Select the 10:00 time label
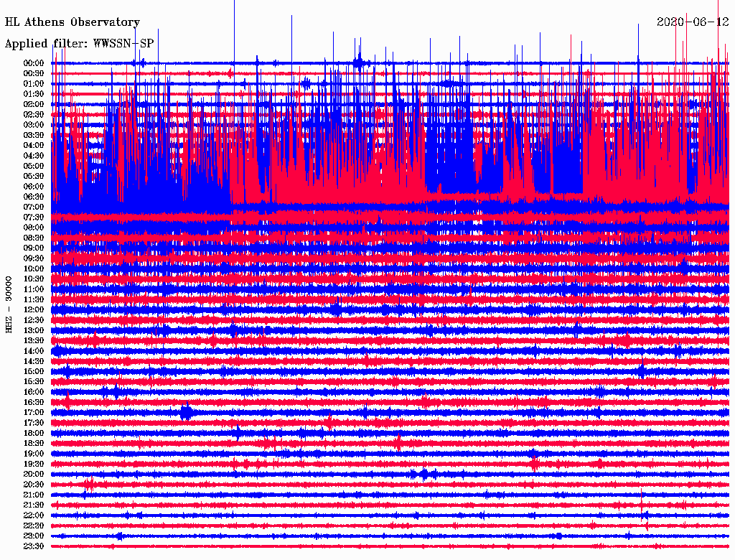 pos(34,269)
